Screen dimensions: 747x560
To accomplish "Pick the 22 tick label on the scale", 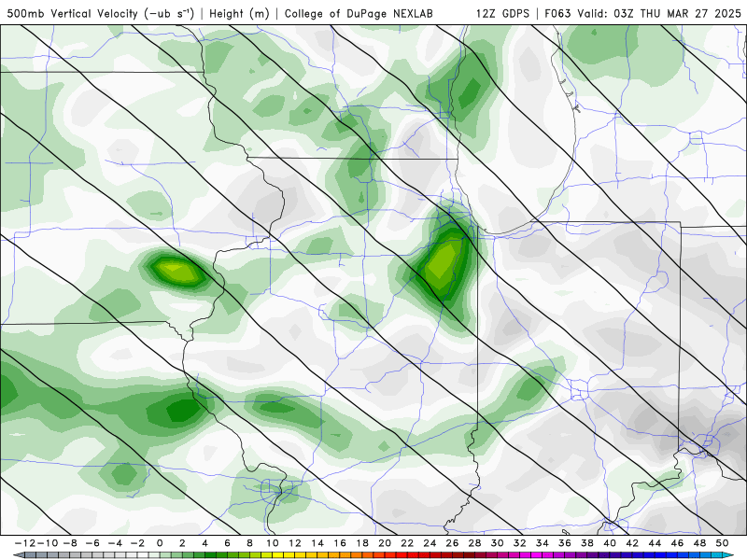I will coord(407,543).
